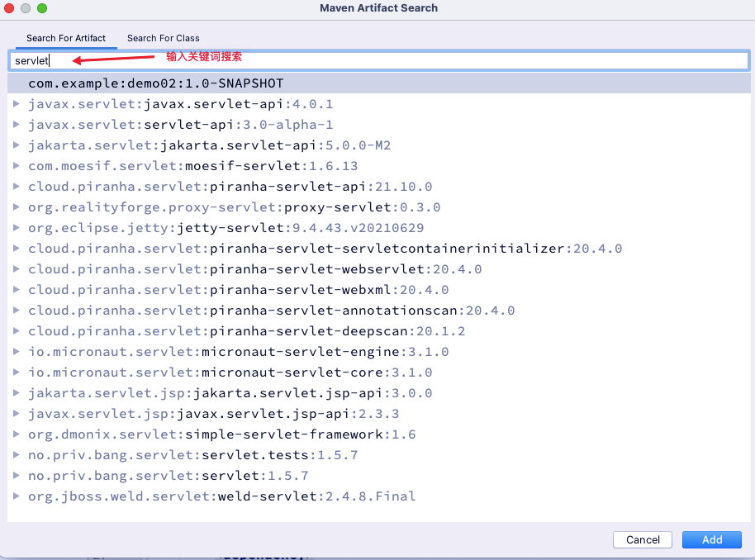Expand jakarta.servlet.jsp-api:3.0.0 entry
Viewport: 755px width, 560px height.
pyautogui.click(x=17, y=393)
